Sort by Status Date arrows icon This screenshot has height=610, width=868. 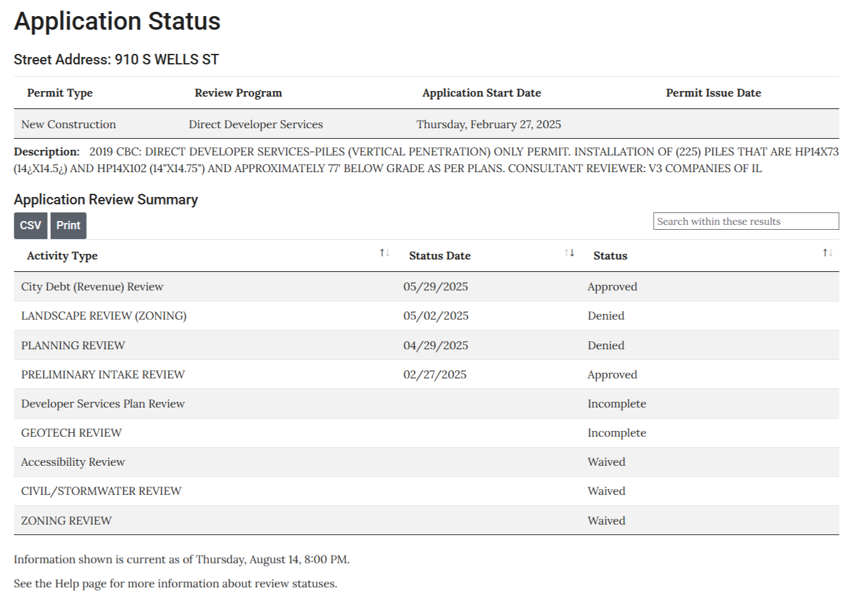[569, 253]
